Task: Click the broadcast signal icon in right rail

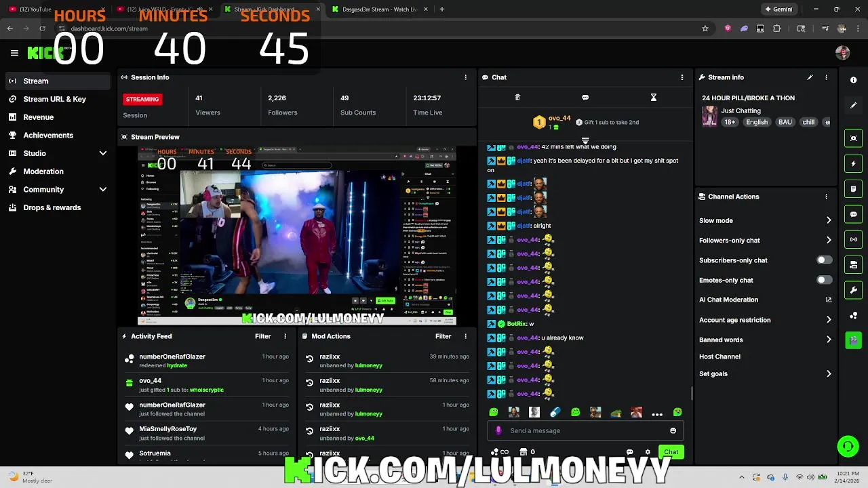Action: click(853, 239)
